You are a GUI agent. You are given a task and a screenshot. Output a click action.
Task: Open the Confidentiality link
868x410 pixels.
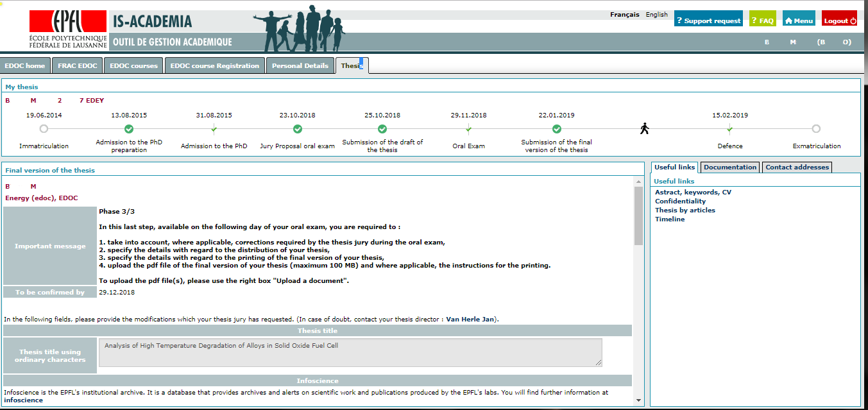[680, 201]
